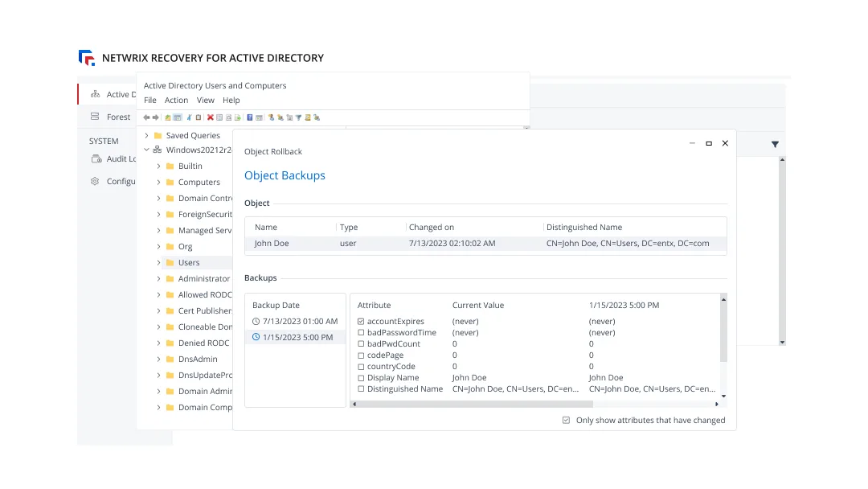Click the Cut scissors toolbar icon
The width and height of the screenshot is (868, 489).
[190, 117]
